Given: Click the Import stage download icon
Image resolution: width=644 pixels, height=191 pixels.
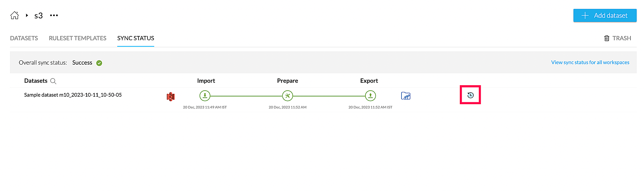Looking at the screenshot, I should [x=205, y=95].
